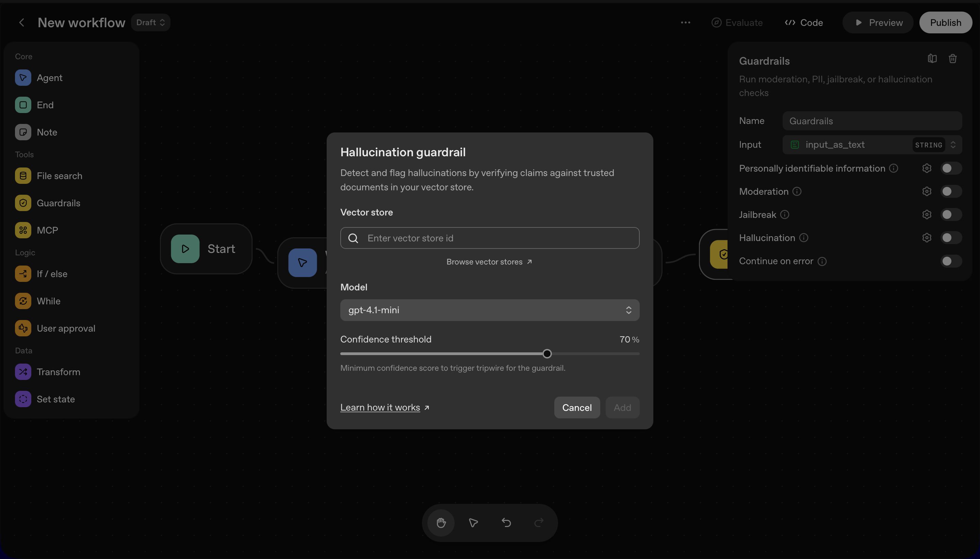This screenshot has height=559, width=980.
Task: Enable the Personally identifiable information toggle
Action: click(x=950, y=168)
